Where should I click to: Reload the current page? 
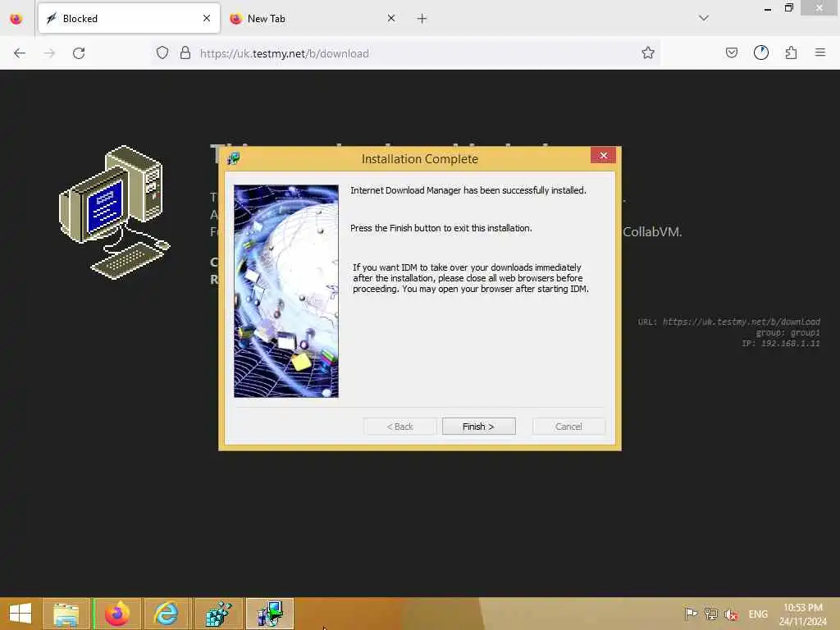[79, 53]
